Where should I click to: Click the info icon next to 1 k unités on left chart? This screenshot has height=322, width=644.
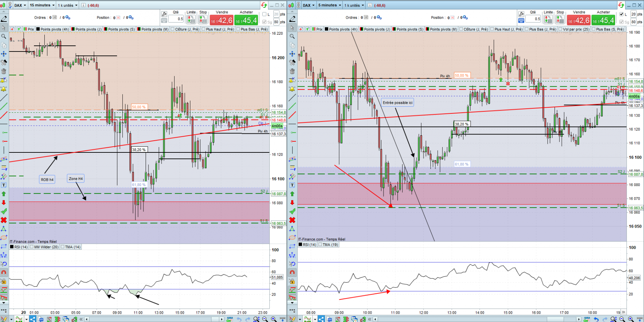coord(83,5)
